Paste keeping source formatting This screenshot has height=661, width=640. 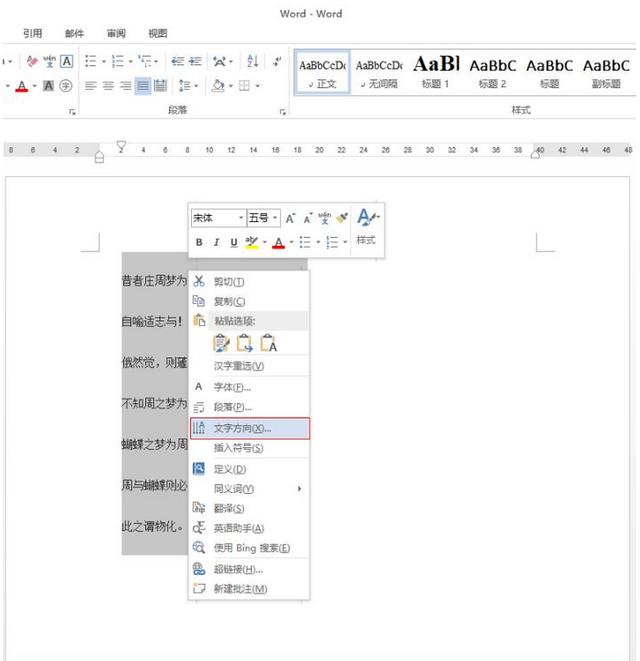(x=221, y=343)
